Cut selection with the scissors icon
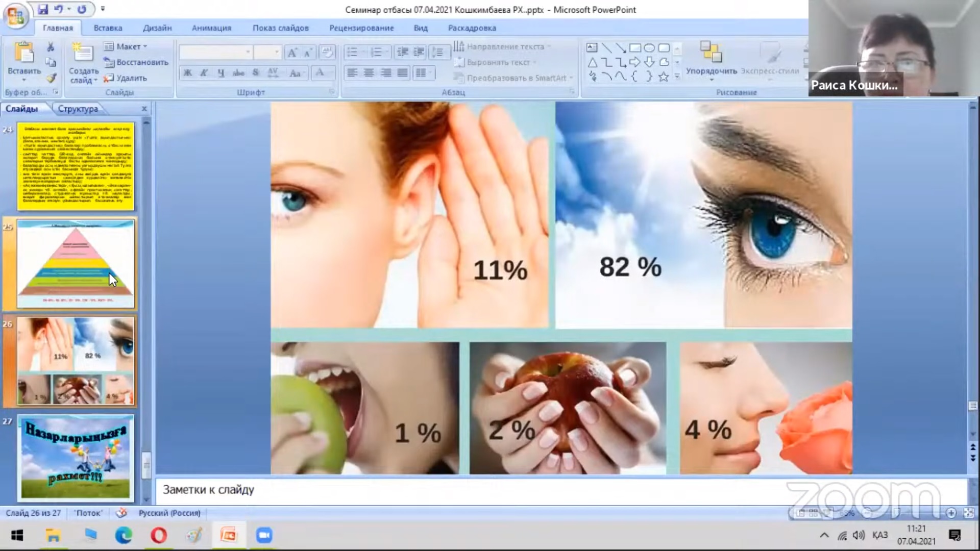980x551 pixels. 51,47
